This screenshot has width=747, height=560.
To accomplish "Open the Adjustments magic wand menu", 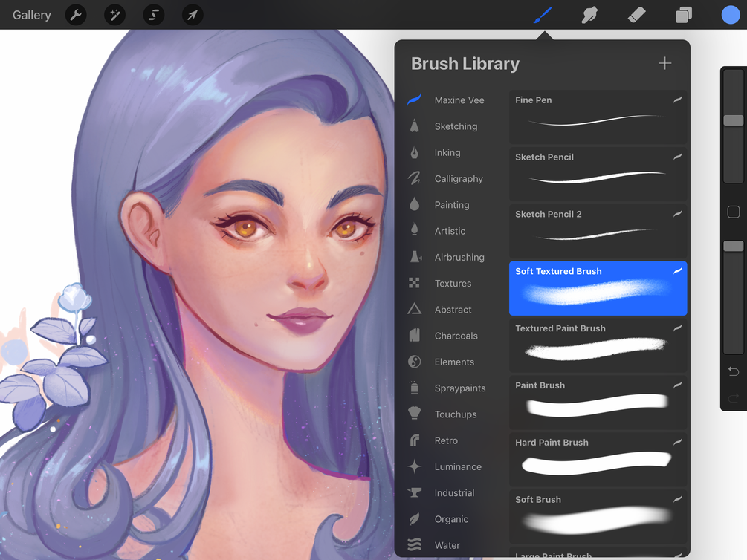I will click(x=114, y=16).
